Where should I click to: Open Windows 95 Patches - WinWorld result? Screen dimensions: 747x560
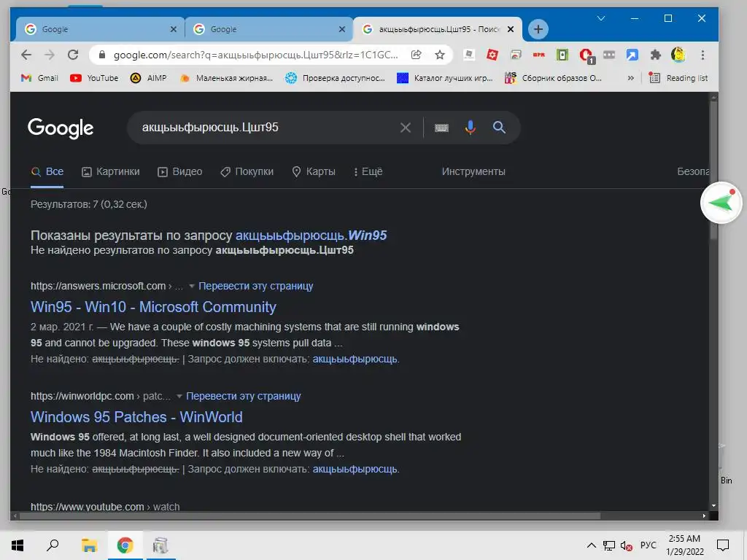coord(136,417)
